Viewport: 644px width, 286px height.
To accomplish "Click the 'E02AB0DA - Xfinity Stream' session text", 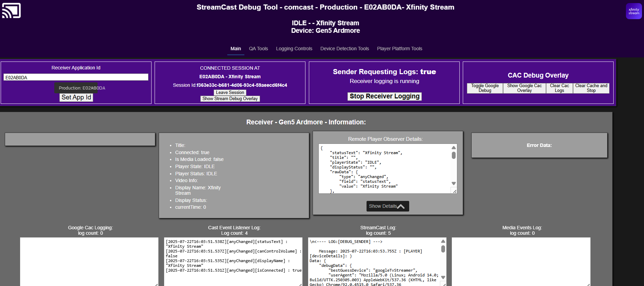I will pyautogui.click(x=230, y=77).
